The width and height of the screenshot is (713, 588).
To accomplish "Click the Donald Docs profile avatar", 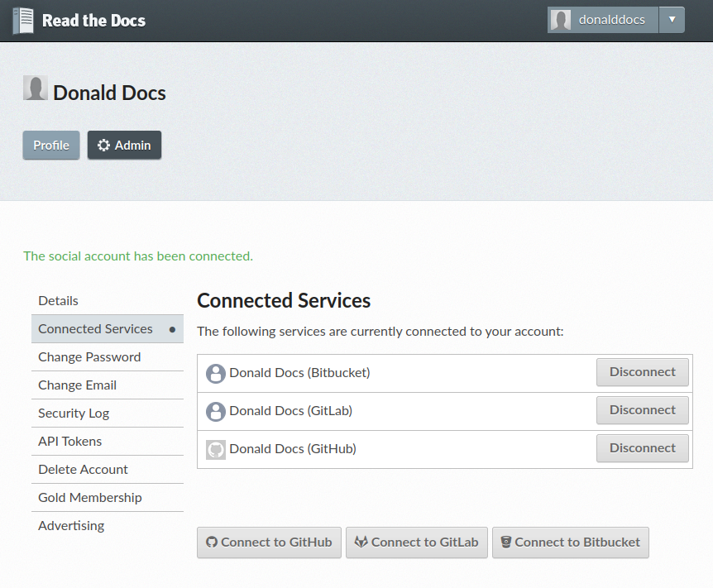I will pos(35,88).
